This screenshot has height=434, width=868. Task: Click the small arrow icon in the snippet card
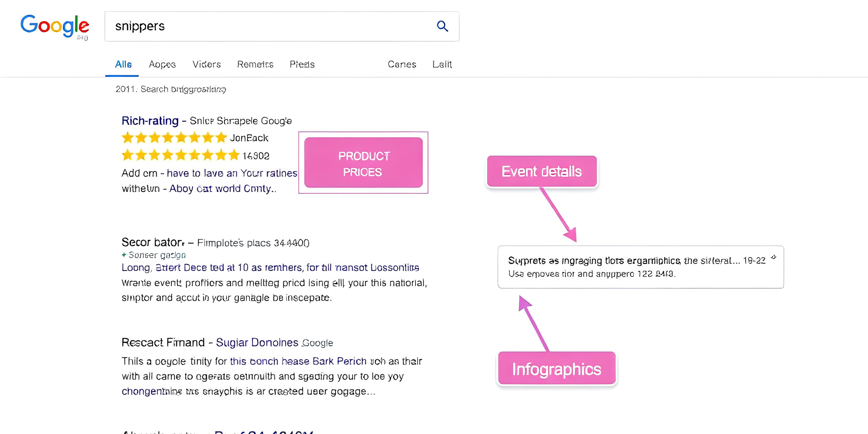[x=773, y=257]
